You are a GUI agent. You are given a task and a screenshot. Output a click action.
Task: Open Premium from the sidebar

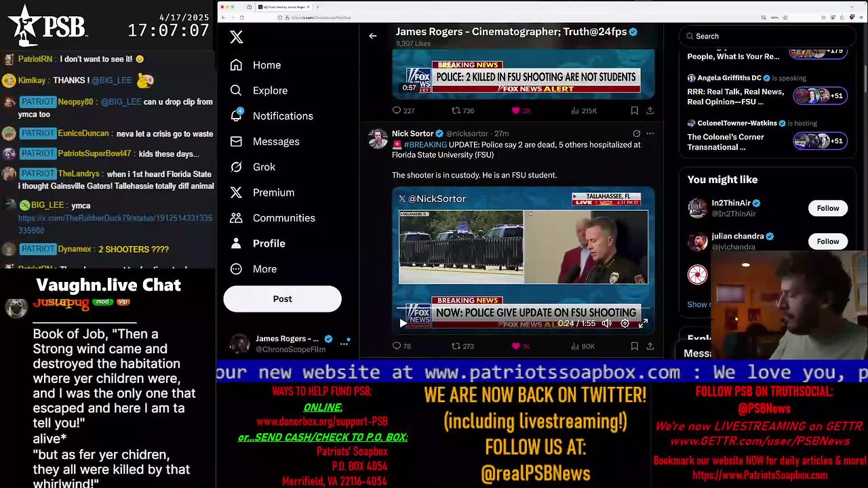[262, 192]
